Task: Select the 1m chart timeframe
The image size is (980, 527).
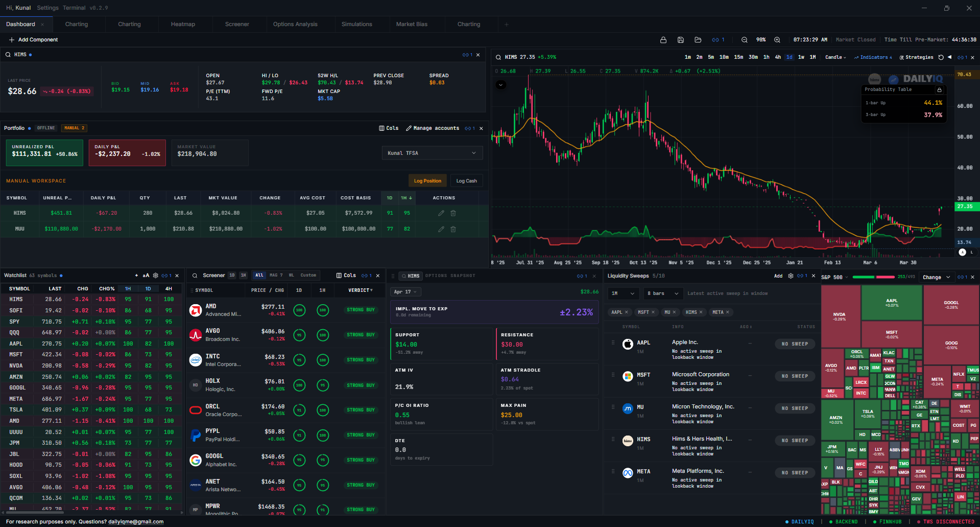Action: click(687, 57)
